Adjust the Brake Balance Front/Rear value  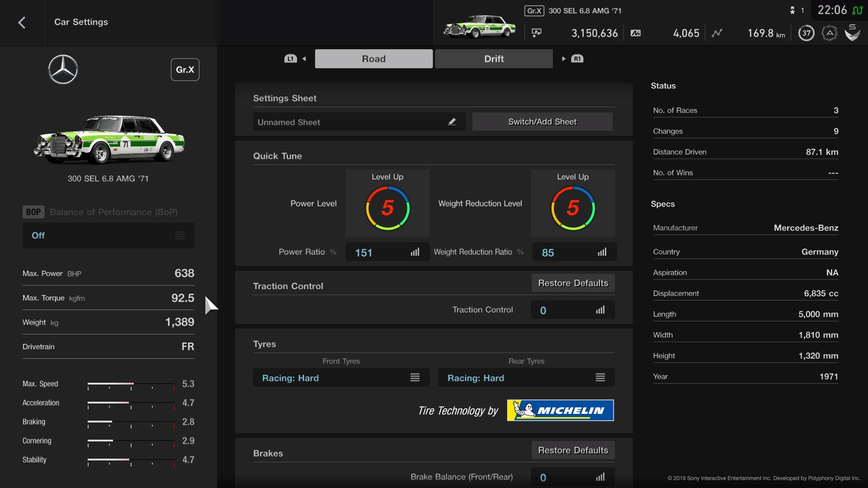(573, 477)
